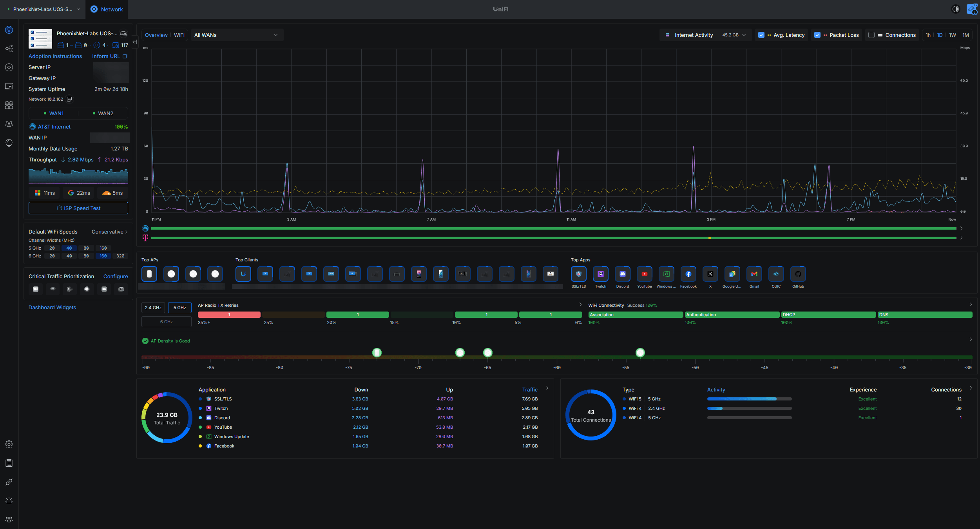
Task: Open the UniFi Devices panel in sidebar
Action: point(9,67)
